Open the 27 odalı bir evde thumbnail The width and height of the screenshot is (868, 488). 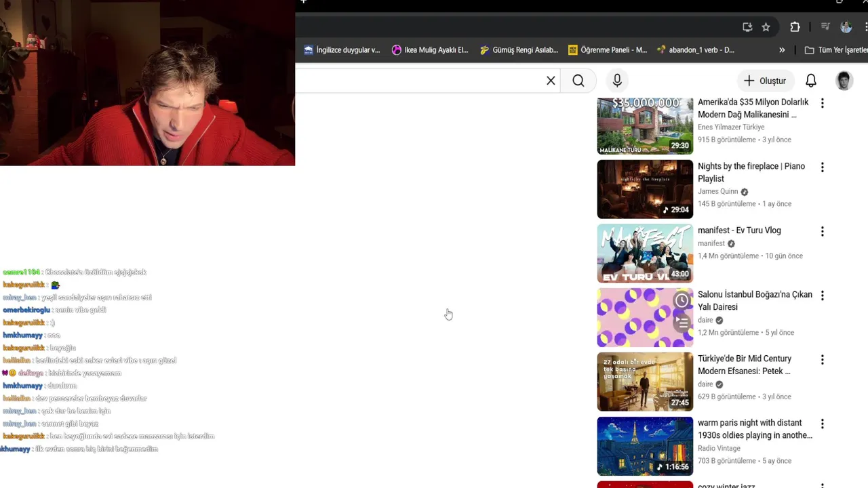[645, 382]
